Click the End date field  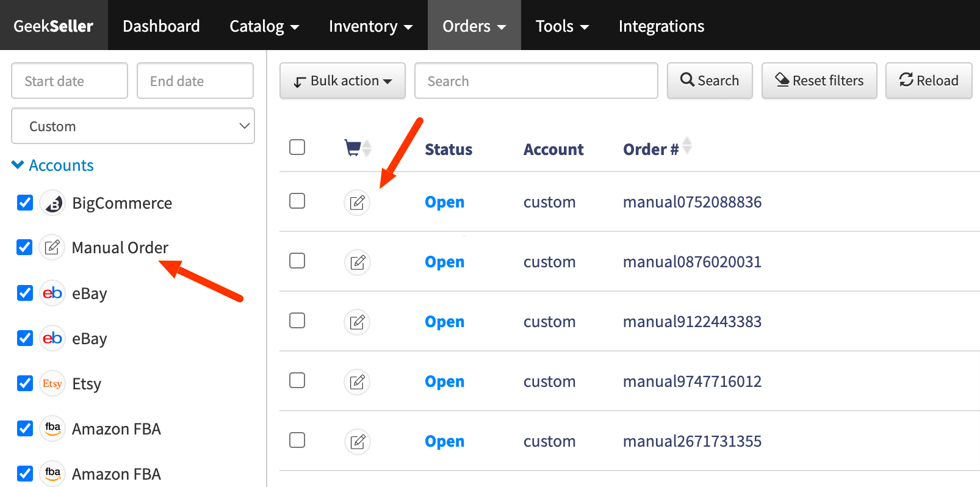pos(195,81)
